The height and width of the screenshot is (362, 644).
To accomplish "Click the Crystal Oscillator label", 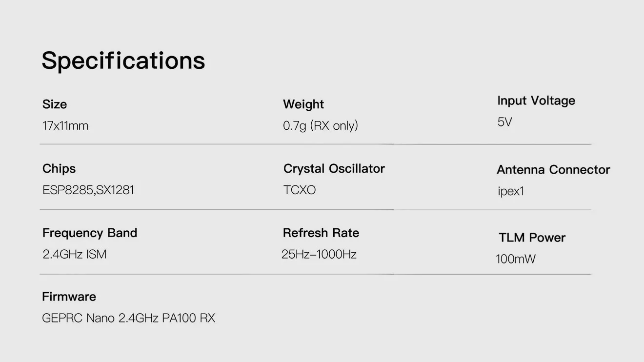I will click(x=334, y=169).
